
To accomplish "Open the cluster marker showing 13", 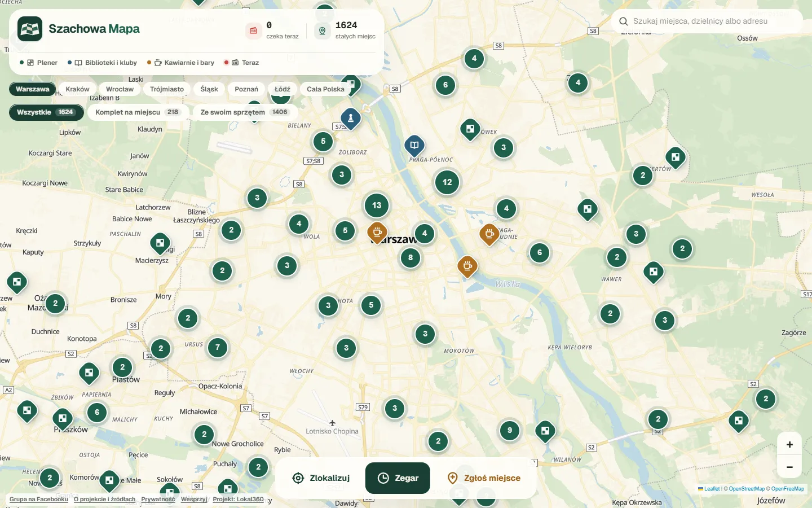I will 377,205.
